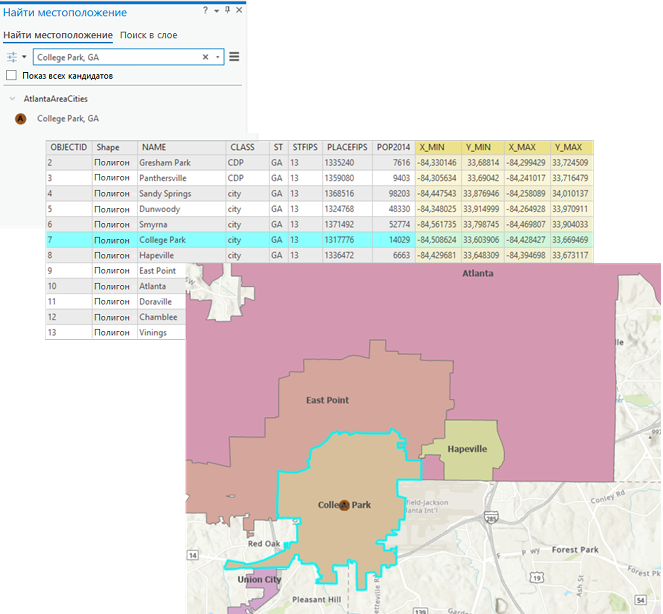Image resolution: width=663 pixels, height=614 pixels.
Task: Toggle the auto-hide pin icon on the pane
Action: 227,10
